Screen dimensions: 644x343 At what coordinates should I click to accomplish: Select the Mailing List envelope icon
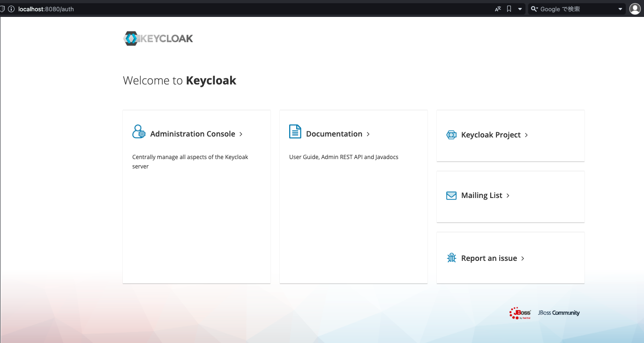point(451,195)
